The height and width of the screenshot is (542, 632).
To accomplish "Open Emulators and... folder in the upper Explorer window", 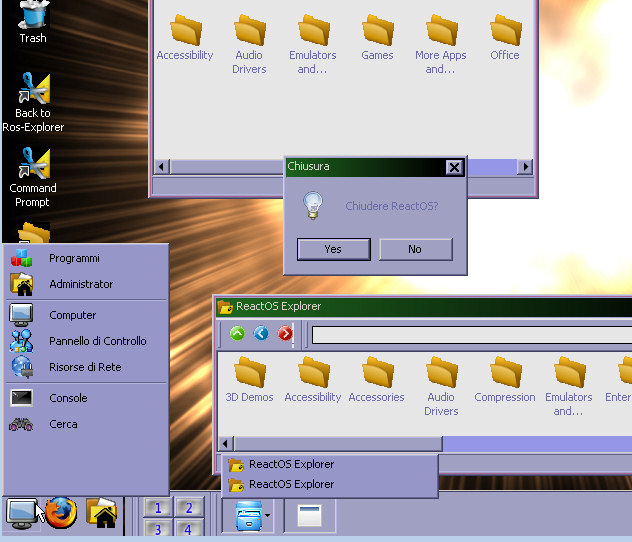I will click(313, 44).
